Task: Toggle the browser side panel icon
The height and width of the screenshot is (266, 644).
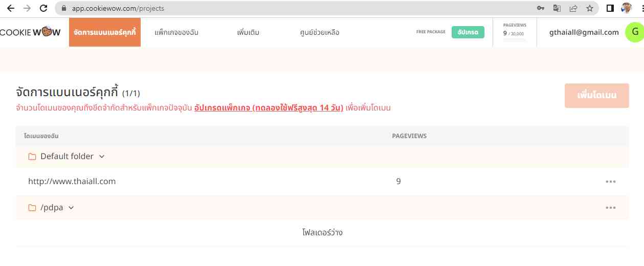Action: tap(610, 8)
